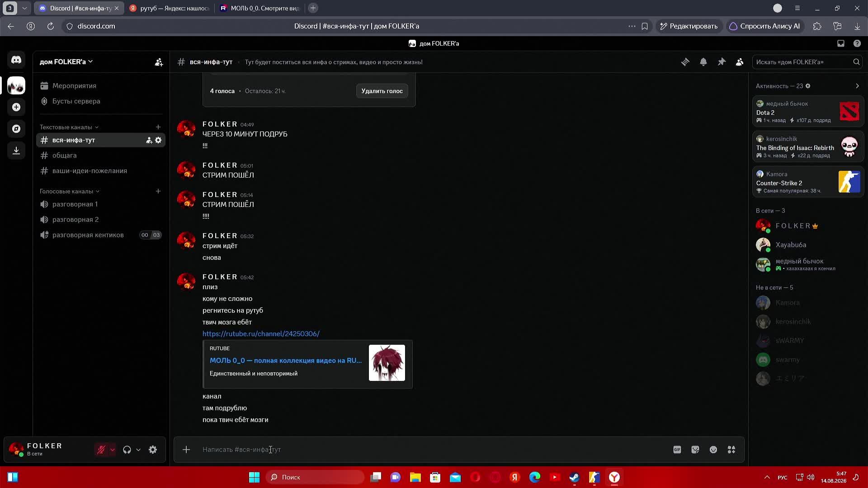Show pinned messages with pin icon
The image size is (868, 488).
point(722,62)
